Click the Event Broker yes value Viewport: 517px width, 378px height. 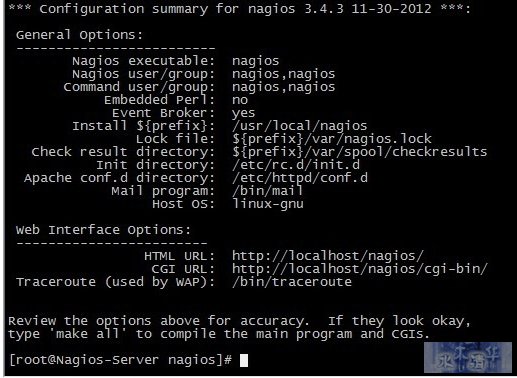click(243, 113)
